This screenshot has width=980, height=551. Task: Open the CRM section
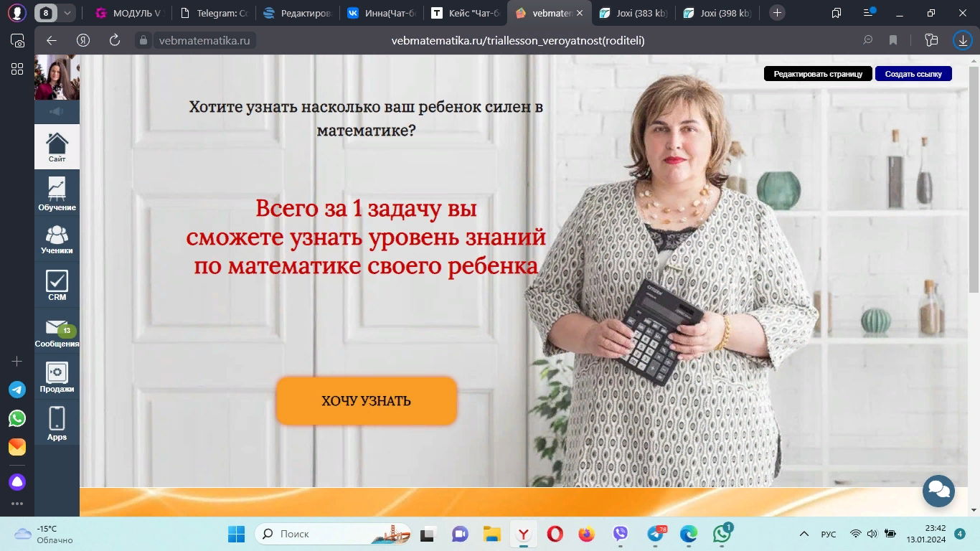[57, 286]
